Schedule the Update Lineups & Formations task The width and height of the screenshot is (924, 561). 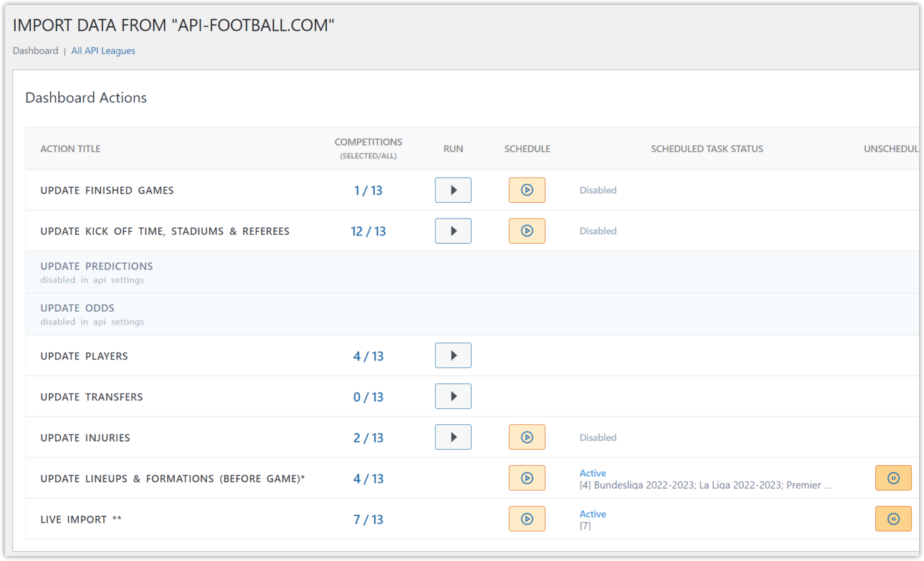(x=527, y=477)
